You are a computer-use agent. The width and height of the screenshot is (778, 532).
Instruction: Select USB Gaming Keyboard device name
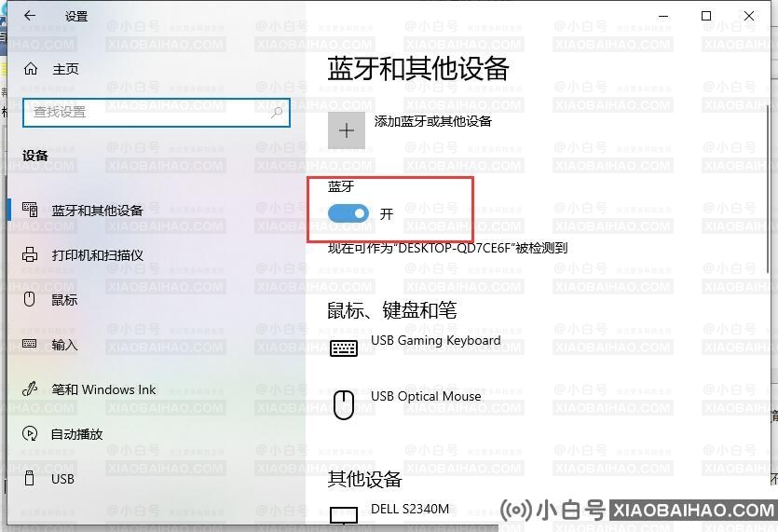(436, 340)
